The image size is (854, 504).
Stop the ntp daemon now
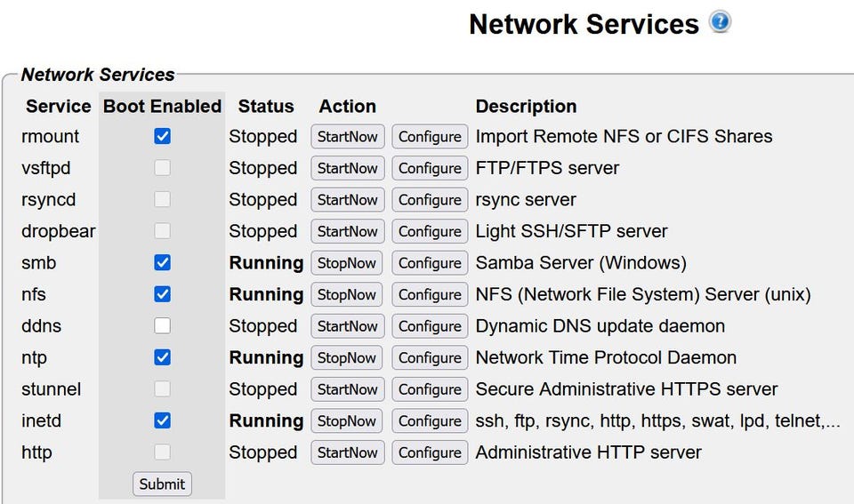pyautogui.click(x=347, y=358)
